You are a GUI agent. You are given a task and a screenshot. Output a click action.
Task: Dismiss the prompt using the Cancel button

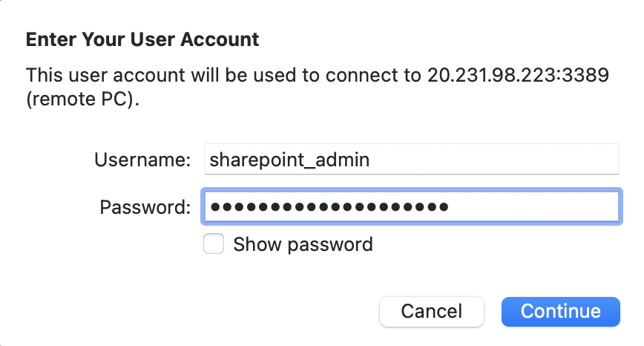[x=431, y=311]
